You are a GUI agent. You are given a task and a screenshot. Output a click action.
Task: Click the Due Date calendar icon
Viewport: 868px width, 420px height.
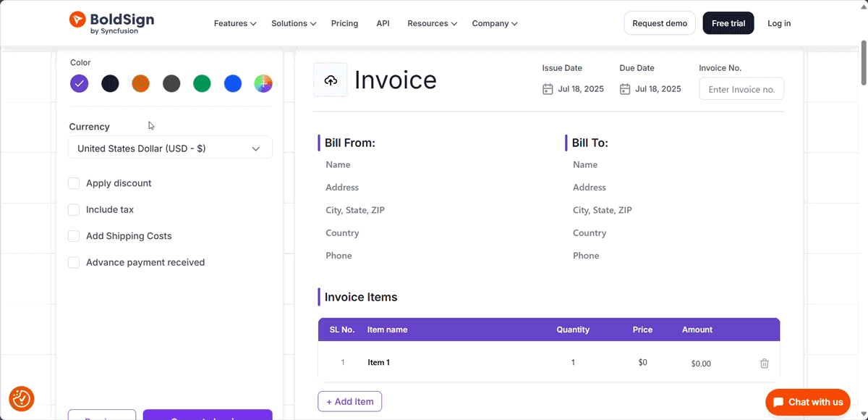625,89
